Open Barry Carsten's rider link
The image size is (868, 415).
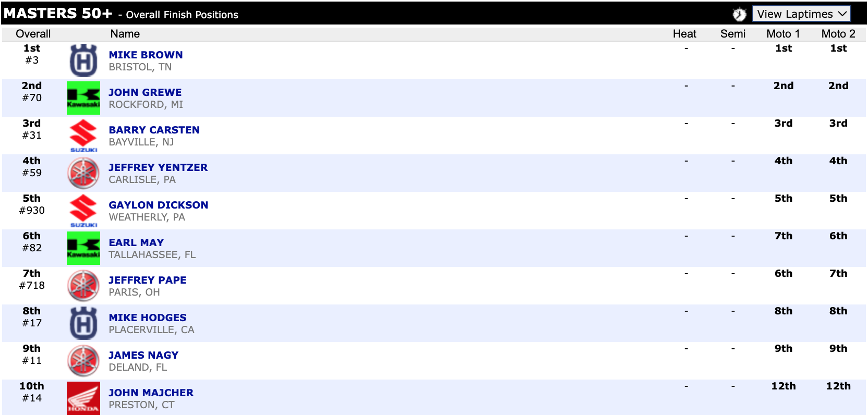click(154, 130)
